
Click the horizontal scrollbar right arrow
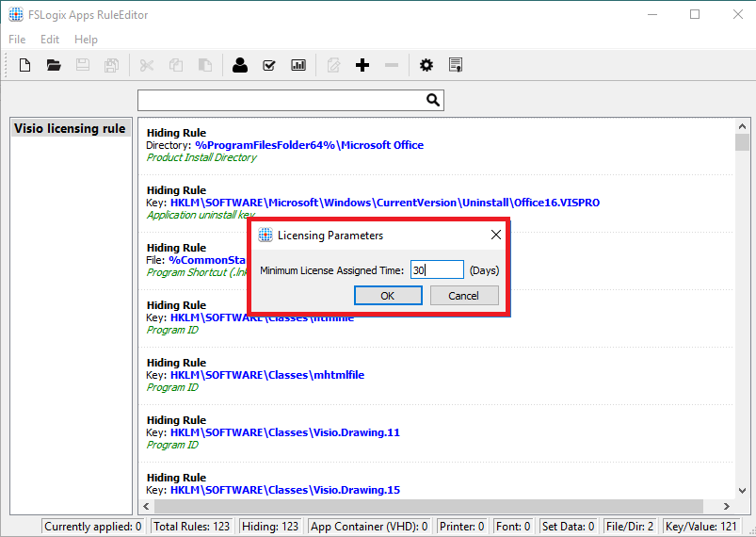click(x=726, y=506)
